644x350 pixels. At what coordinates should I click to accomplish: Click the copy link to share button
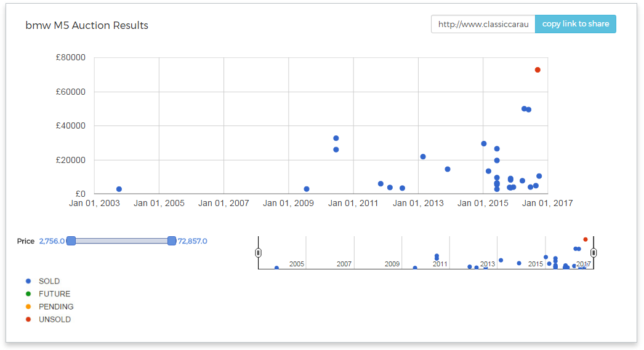576,24
